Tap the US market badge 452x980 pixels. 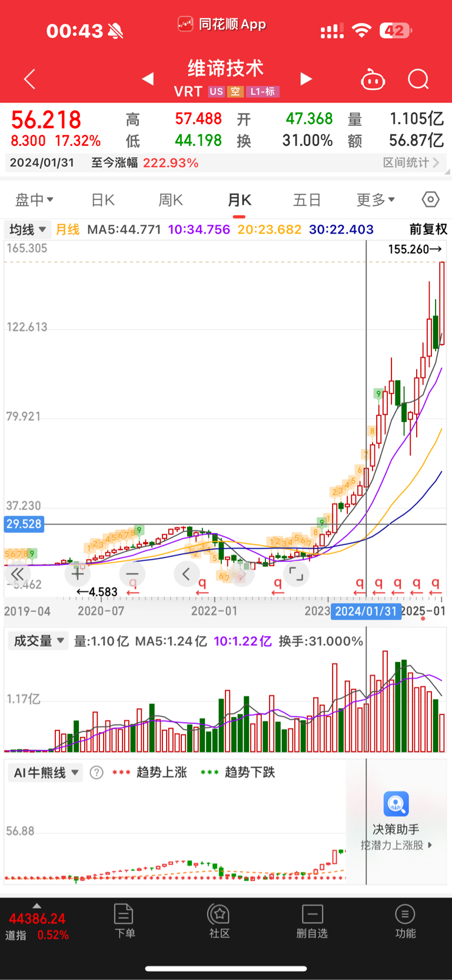216,92
